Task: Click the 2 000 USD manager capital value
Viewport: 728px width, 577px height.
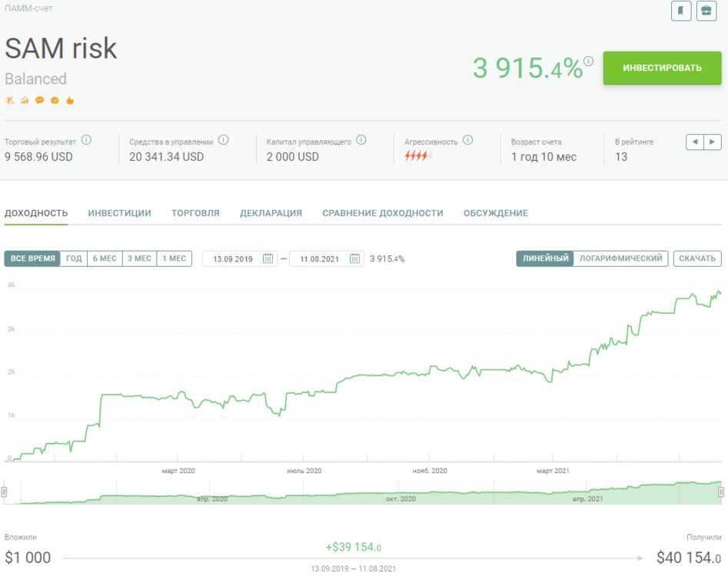Action: tap(292, 157)
